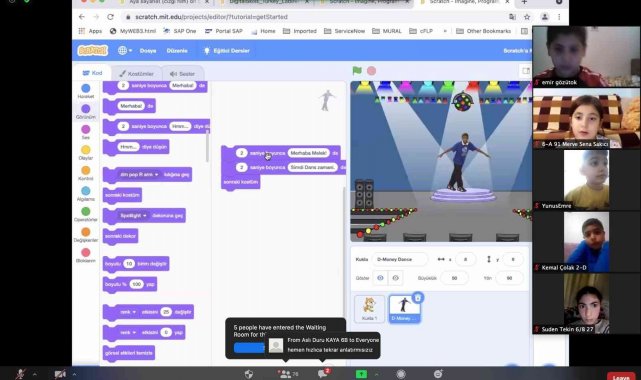Open the globe language selector
Image resolution: width=641 pixels, height=380 pixels.
125,51
